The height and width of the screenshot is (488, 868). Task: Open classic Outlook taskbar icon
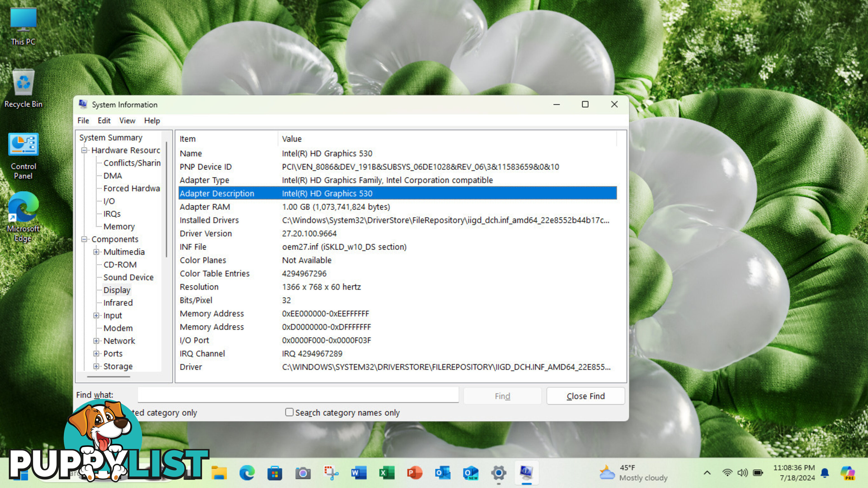tap(443, 473)
